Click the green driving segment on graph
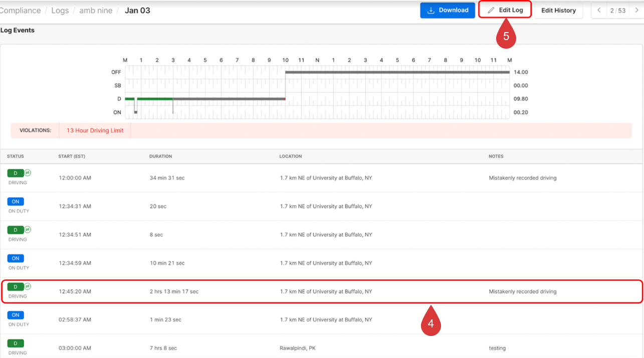Image resolution: width=644 pixels, height=358 pixels. tap(154, 99)
